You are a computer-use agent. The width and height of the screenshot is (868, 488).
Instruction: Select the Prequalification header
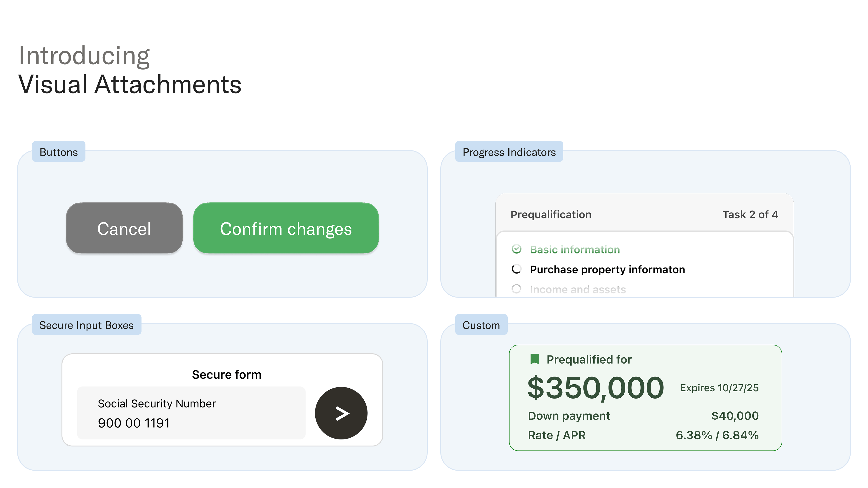551,214
